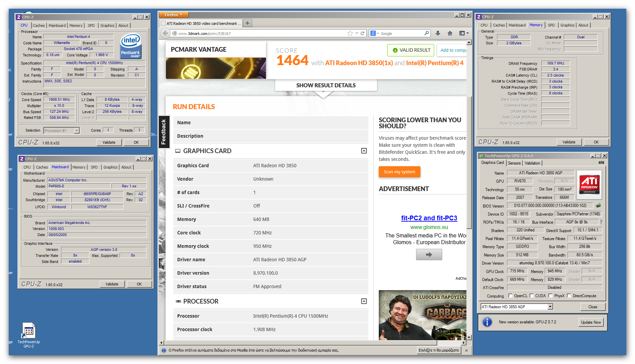Click Validate in top-right CPU-Z
This screenshot has height=364, width=635.
[569, 142]
